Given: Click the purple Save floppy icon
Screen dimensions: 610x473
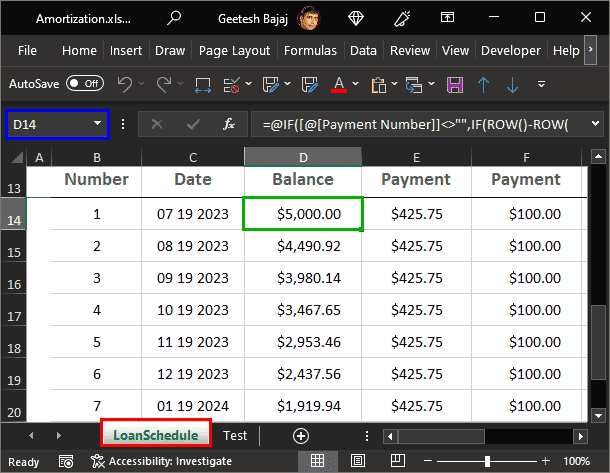Looking at the screenshot, I should 455,85.
